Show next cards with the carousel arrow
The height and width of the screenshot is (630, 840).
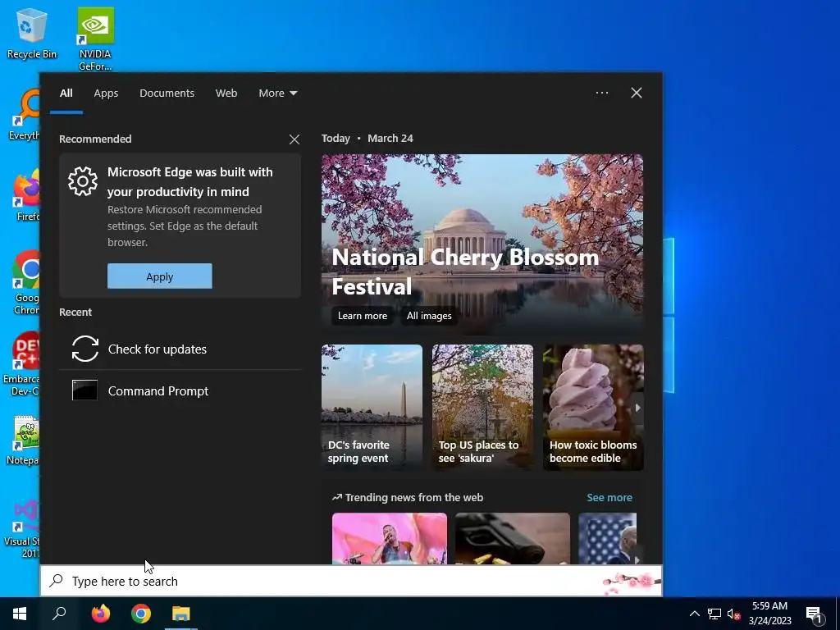click(637, 408)
